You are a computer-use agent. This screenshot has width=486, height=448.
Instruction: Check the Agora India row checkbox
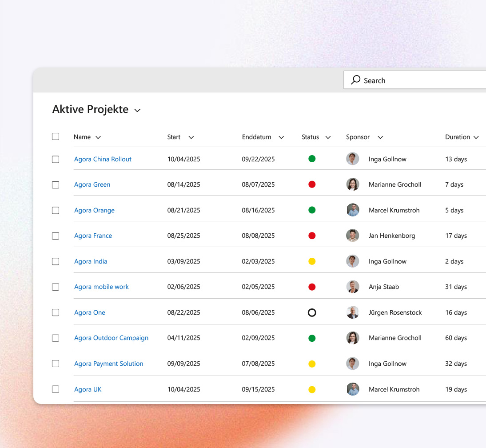tap(56, 261)
